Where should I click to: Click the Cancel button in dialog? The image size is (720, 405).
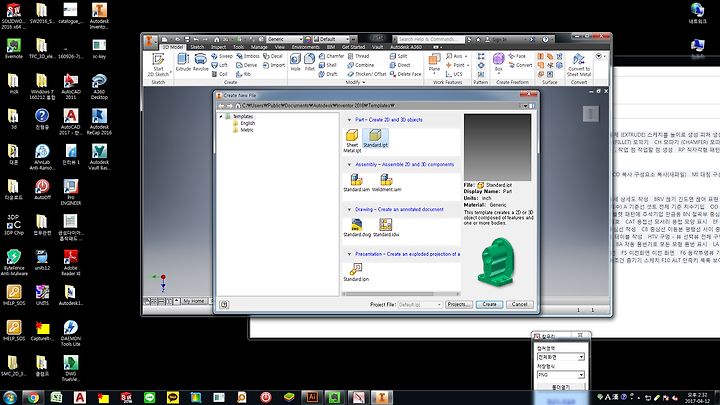point(519,304)
